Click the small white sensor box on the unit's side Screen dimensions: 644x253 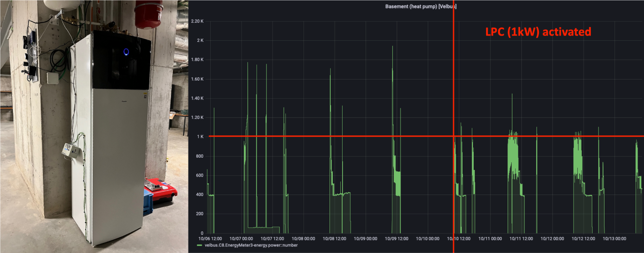(71, 150)
